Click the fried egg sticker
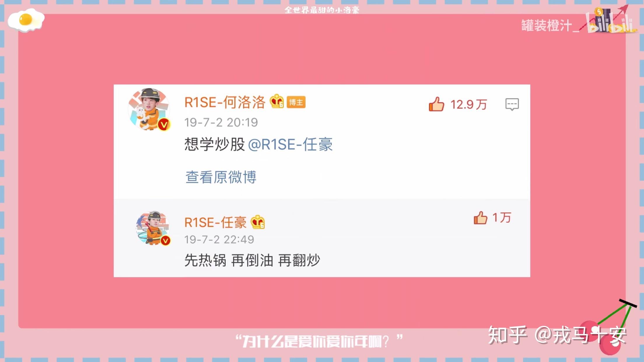644x362 pixels. 26,20
